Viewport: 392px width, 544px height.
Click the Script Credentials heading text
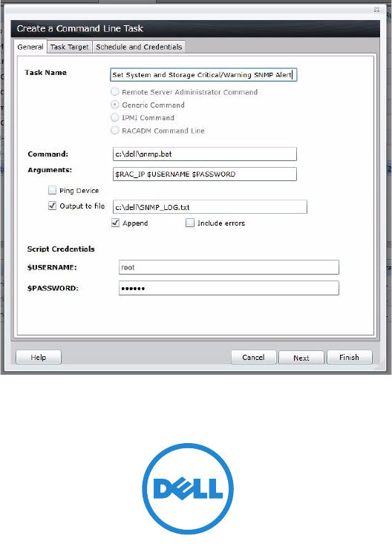click(61, 249)
